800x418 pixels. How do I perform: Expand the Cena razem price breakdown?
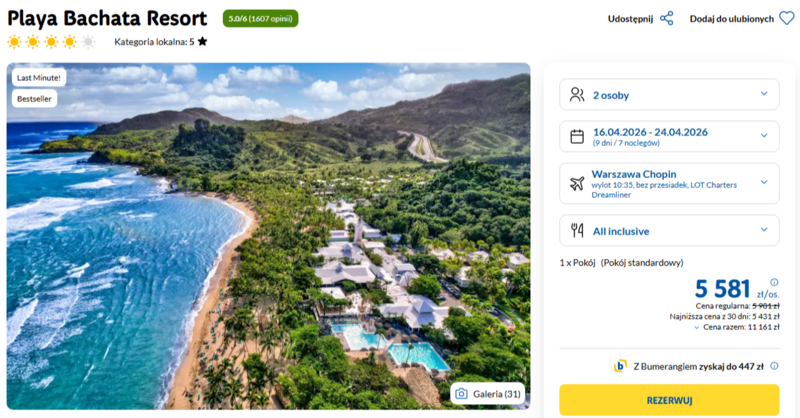click(x=695, y=327)
